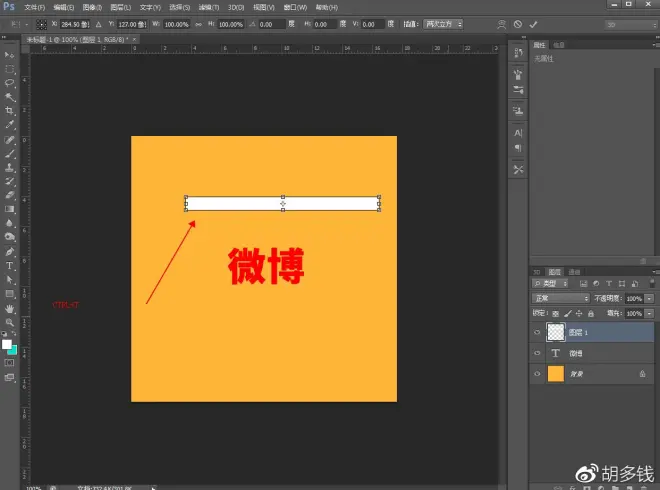Toggle relative positioning triangle for reference point
The height and width of the screenshot is (490, 660).
pyautogui.click(x=98, y=24)
